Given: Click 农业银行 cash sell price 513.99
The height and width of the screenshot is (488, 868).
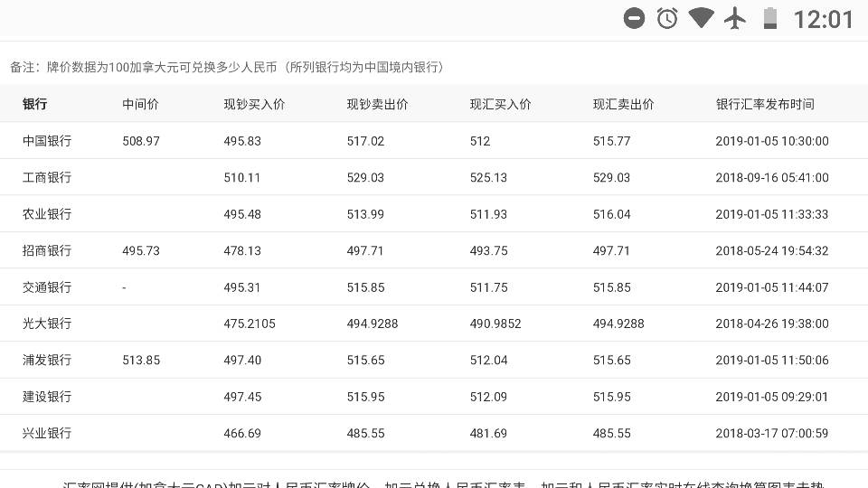Looking at the screenshot, I should point(365,214).
